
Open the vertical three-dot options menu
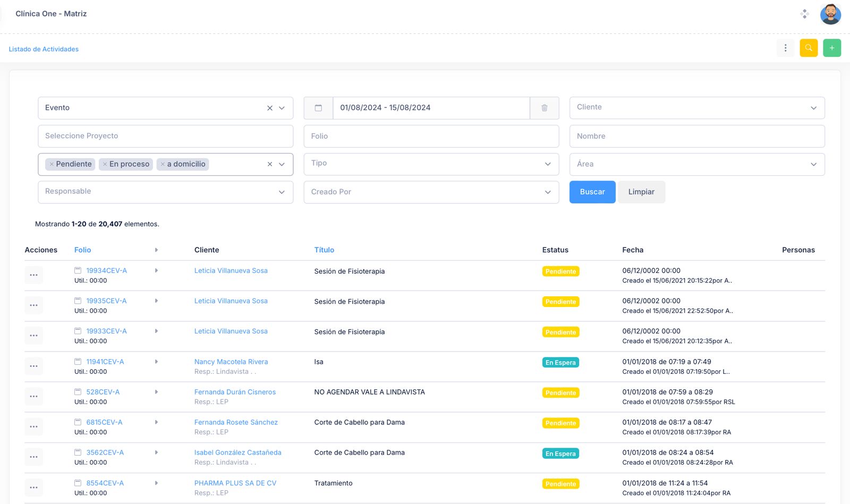click(785, 48)
